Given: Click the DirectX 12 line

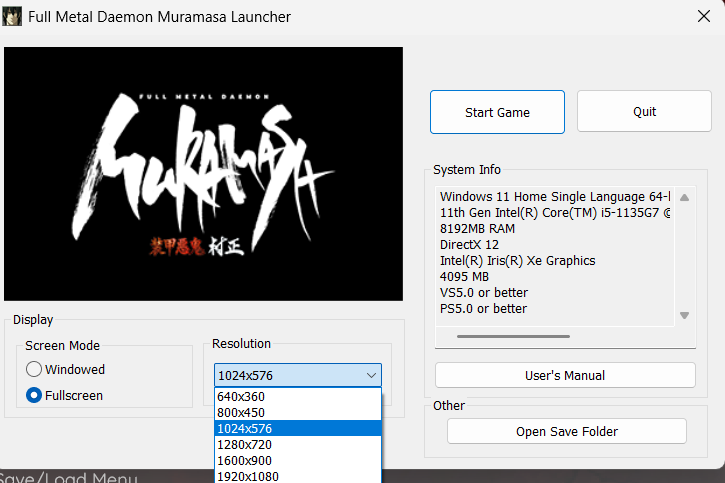Looking at the screenshot, I should 469,245.
